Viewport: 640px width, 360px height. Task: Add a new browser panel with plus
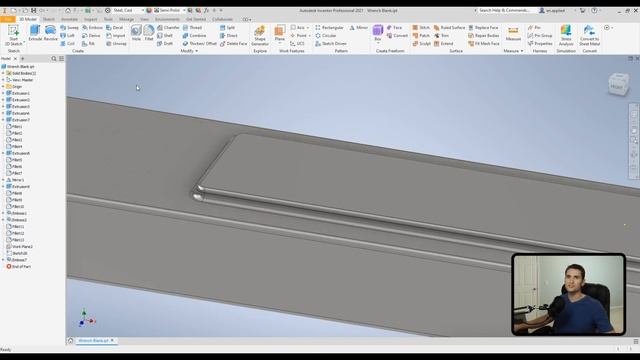(22, 59)
